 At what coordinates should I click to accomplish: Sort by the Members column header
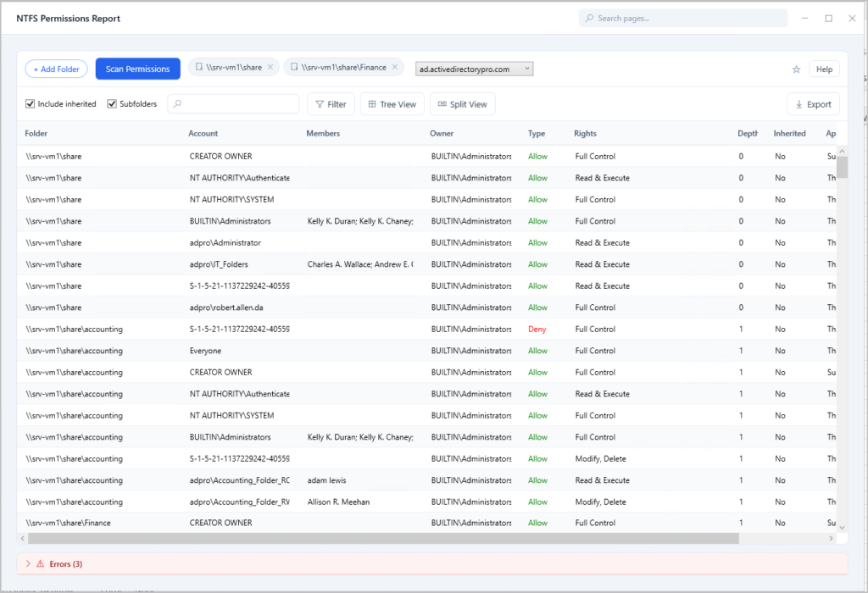pos(323,133)
